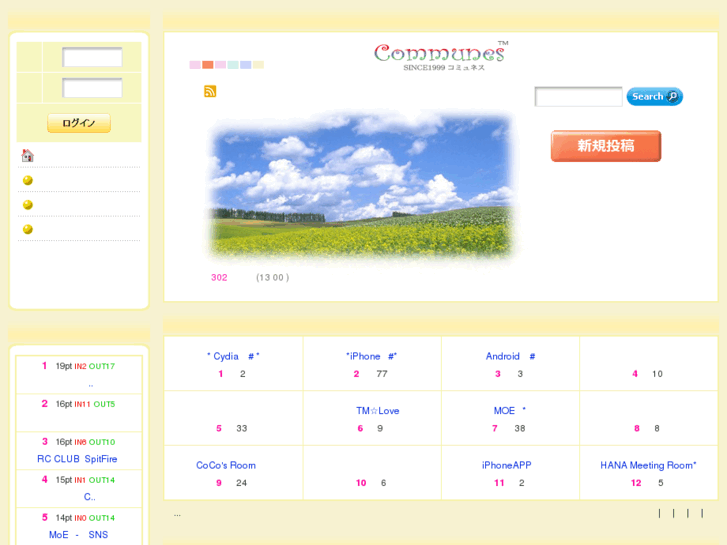Focus the search text field
The width and height of the screenshot is (727, 545).
pyautogui.click(x=578, y=96)
